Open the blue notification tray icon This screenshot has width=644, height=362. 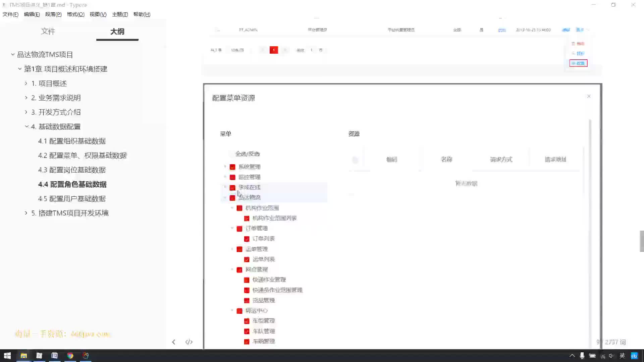pos(634,356)
